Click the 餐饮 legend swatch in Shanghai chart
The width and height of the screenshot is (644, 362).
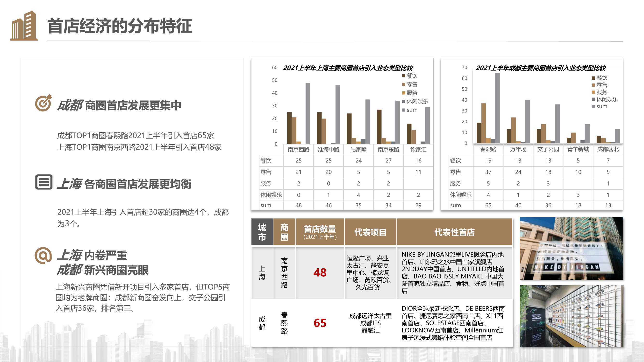click(403, 76)
